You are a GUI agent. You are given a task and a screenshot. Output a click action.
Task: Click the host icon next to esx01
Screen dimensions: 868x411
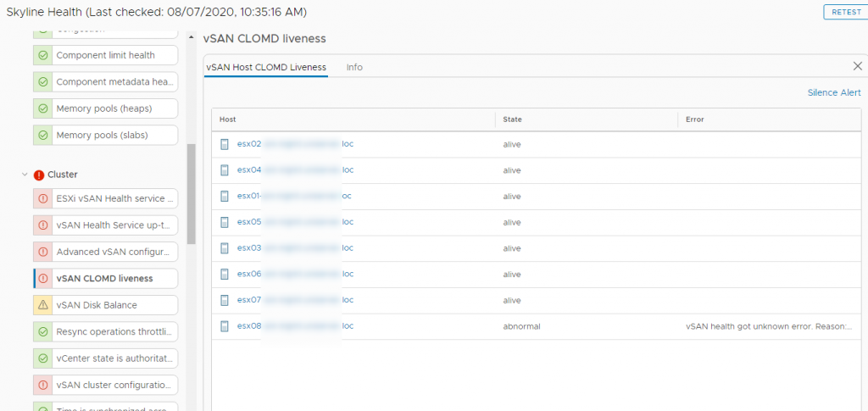(x=224, y=197)
